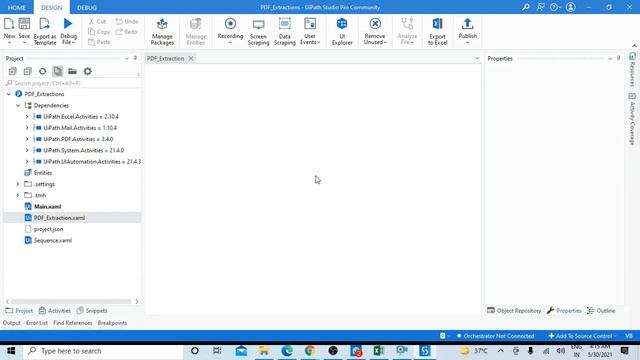Click Expand All in Project panel
The image size is (640, 360).
[13, 71]
